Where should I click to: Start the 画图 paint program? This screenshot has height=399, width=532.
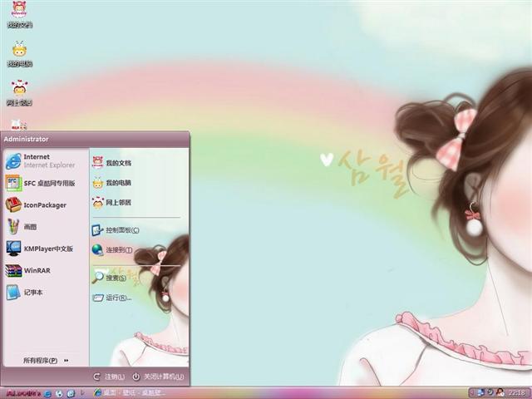click(x=22, y=227)
